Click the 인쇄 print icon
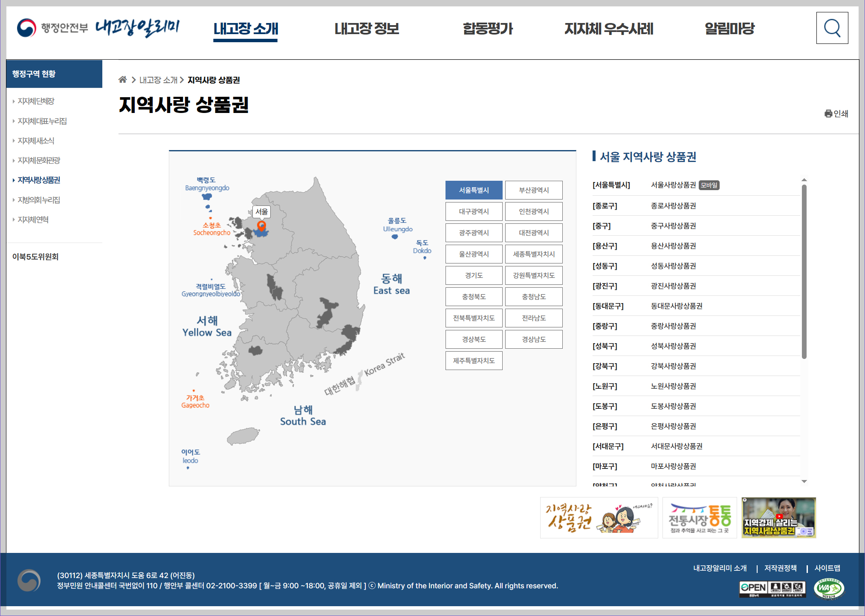The width and height of the screenshot is (865, 616). pyautogui.click(x=836, y=113)
